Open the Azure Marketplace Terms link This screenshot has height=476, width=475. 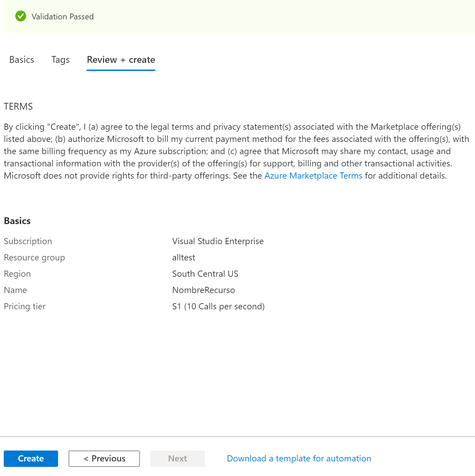coord(313,176)
